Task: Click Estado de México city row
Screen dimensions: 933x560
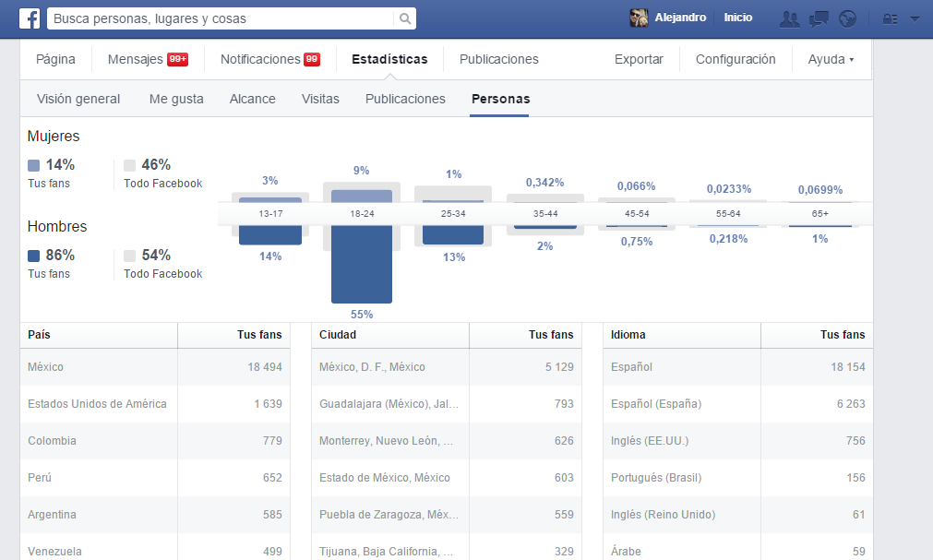Action: pos(447,478)
